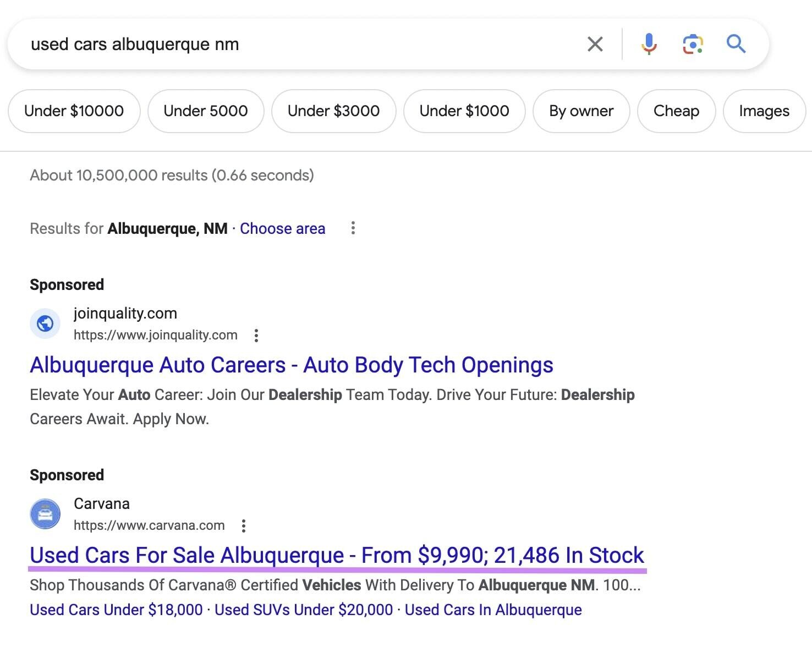Switch to the Images search results
812x658 pixels.
pyautogui.click(x=764, y=111)
